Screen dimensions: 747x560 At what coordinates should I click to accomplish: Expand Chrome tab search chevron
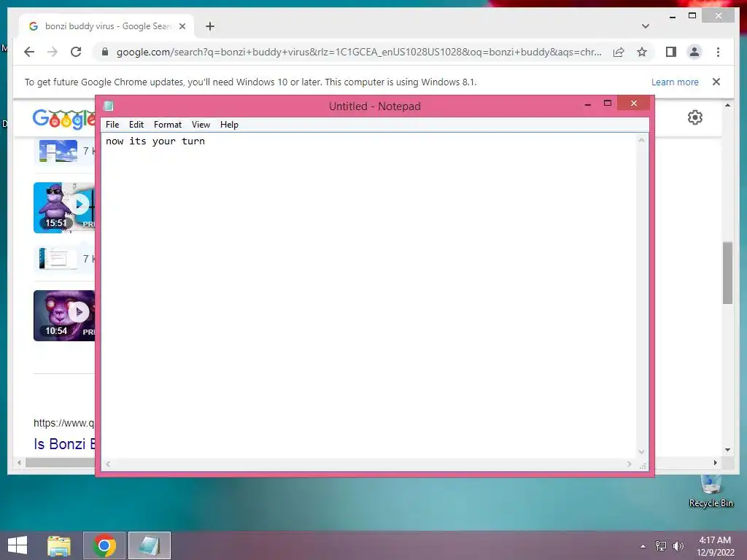(645, 26)
